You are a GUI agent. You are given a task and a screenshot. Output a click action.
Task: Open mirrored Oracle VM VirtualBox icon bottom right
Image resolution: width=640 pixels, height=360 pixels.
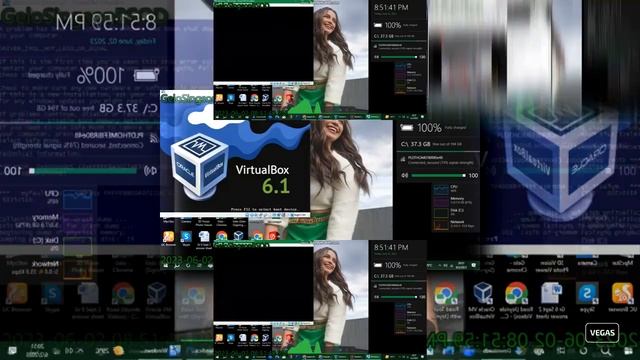[482, 293]
